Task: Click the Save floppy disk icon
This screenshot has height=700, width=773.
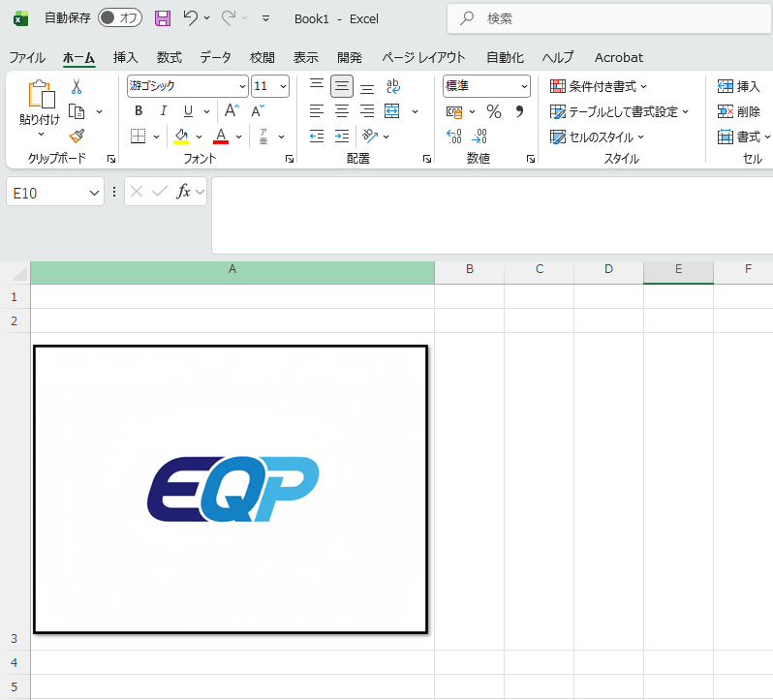Action: pyautogui.click(x=163, y=18)
